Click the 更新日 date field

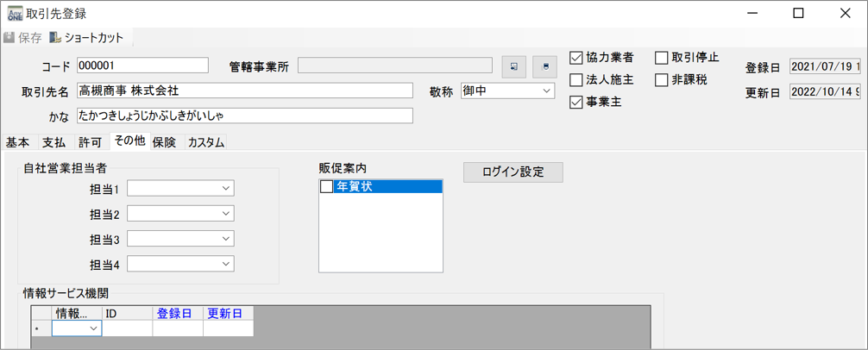[825, 91]
